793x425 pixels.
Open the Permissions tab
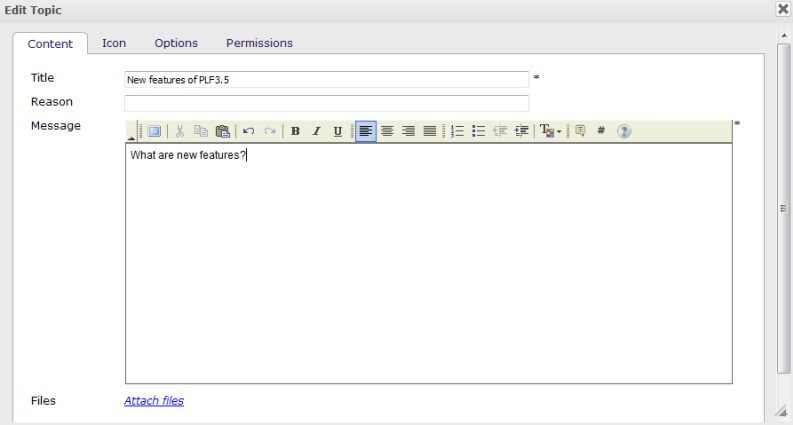click(259, 43)
